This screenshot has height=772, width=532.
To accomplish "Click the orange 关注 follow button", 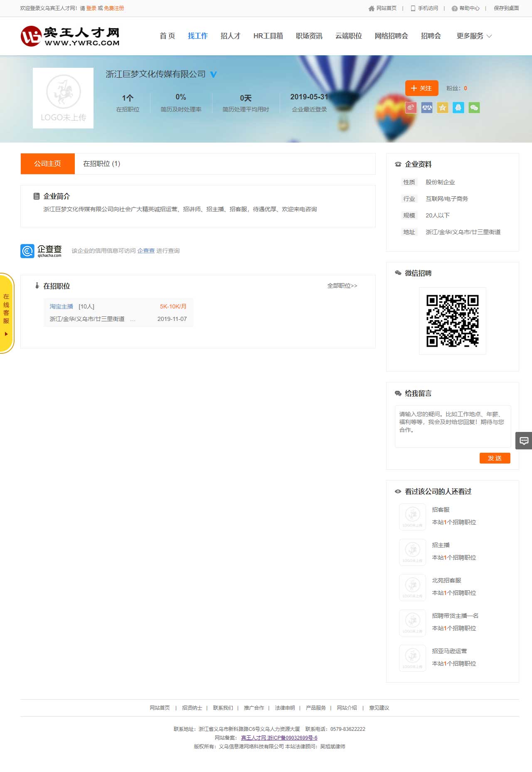I will tap(421, 88).
